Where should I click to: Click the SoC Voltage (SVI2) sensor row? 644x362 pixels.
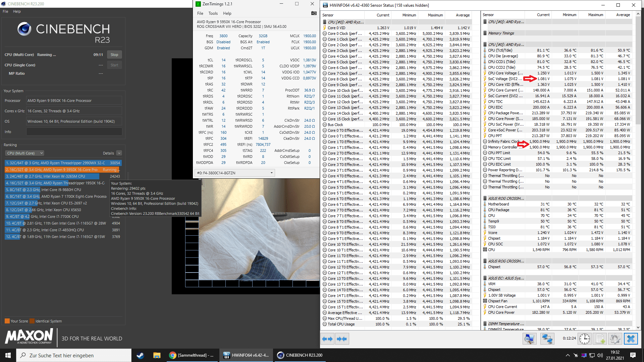pyautogui.click(x=557, y=79)
